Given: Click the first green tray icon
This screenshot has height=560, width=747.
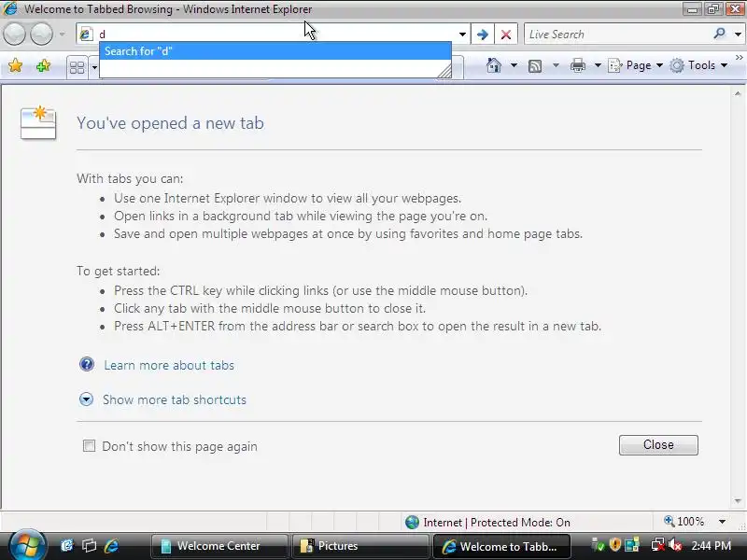Looking at the screenshot, I should click(x=599, y=545).
